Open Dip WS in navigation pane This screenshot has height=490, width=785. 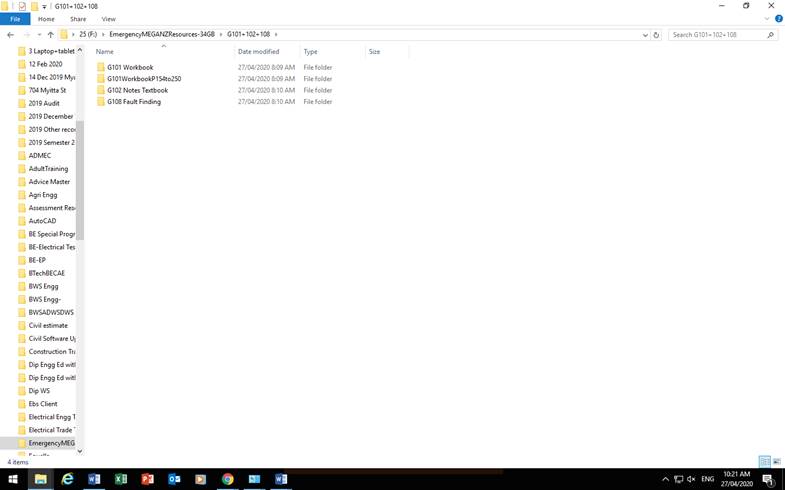pos(39,391)
